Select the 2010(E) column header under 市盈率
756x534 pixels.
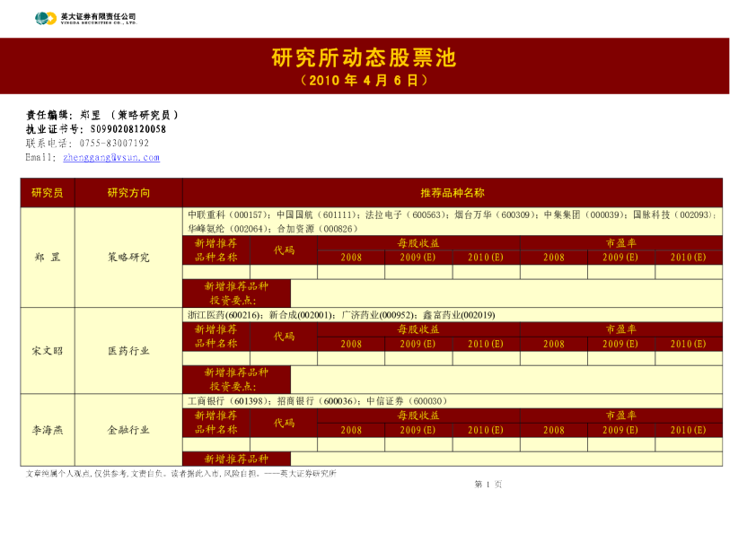(687, 257)
